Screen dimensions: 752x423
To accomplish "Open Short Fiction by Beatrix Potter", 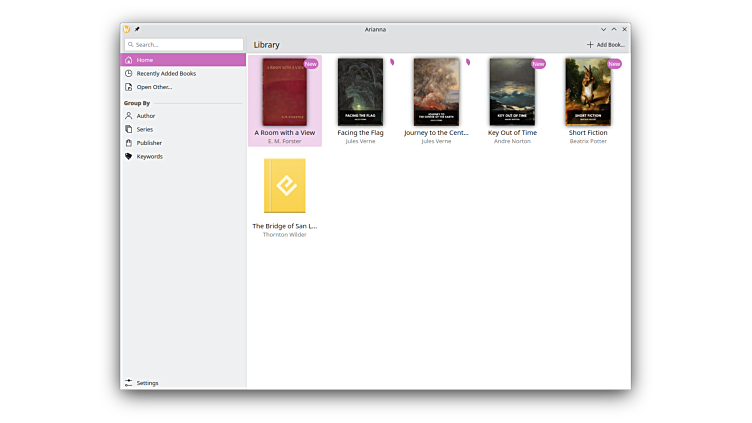I will [x=588, y=92].
